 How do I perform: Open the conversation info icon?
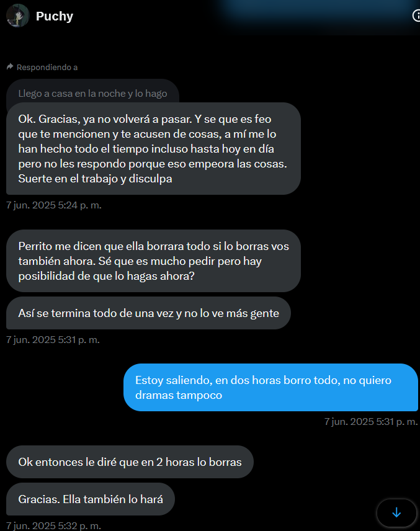coord(416,16)
